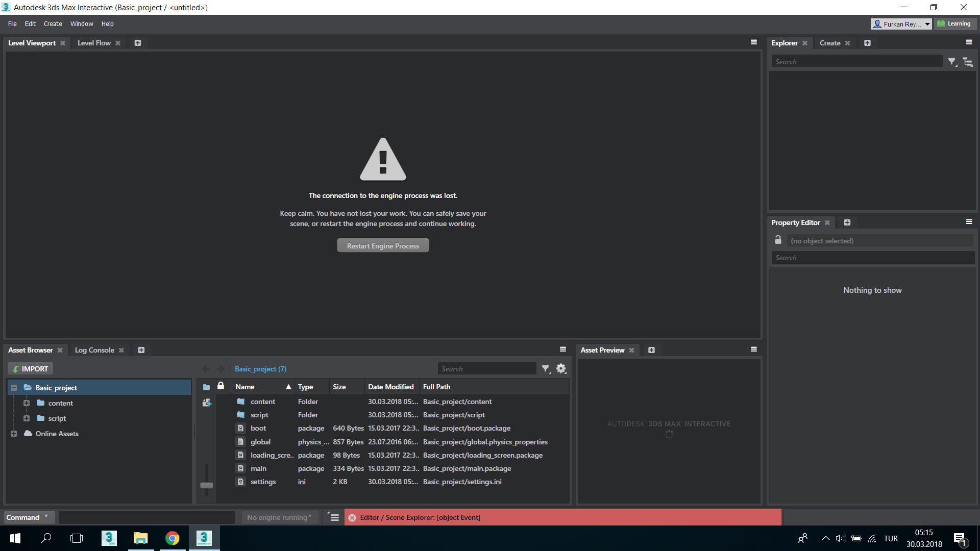Open Chrome from the taskbar
This screenshot has height=551, width=980.
[x=173, y=538]
